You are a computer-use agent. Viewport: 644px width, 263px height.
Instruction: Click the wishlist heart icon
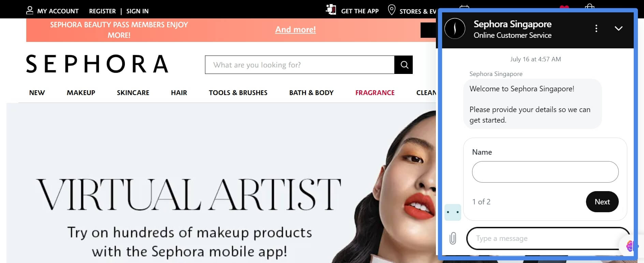(x=564, y=7)
